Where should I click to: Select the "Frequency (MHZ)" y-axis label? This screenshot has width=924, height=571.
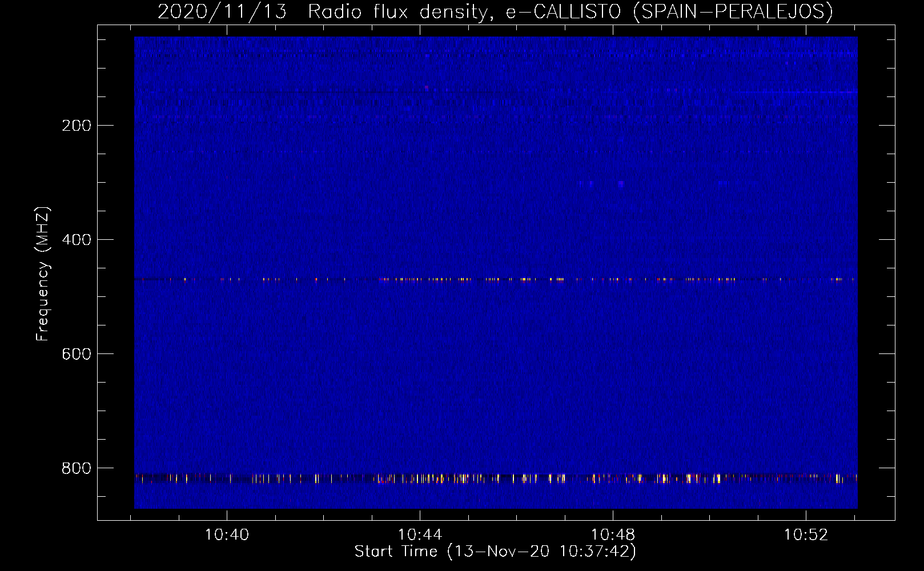(43, 274)
